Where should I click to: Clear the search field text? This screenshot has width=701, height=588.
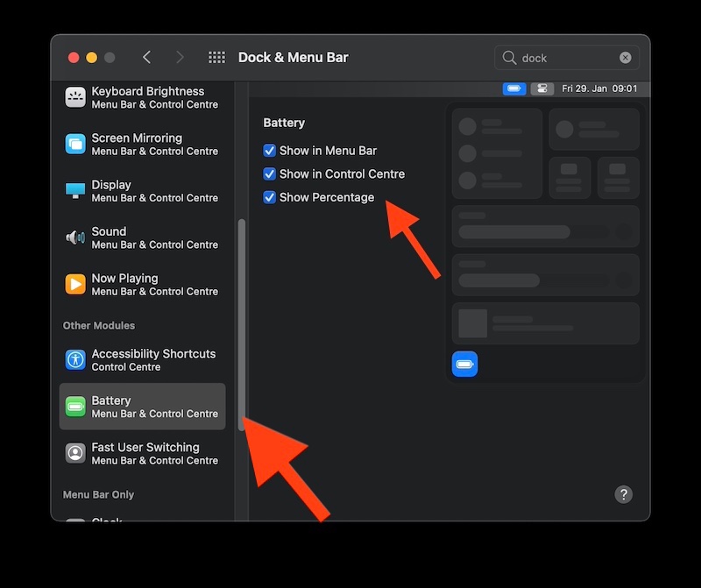coord(625,57)
